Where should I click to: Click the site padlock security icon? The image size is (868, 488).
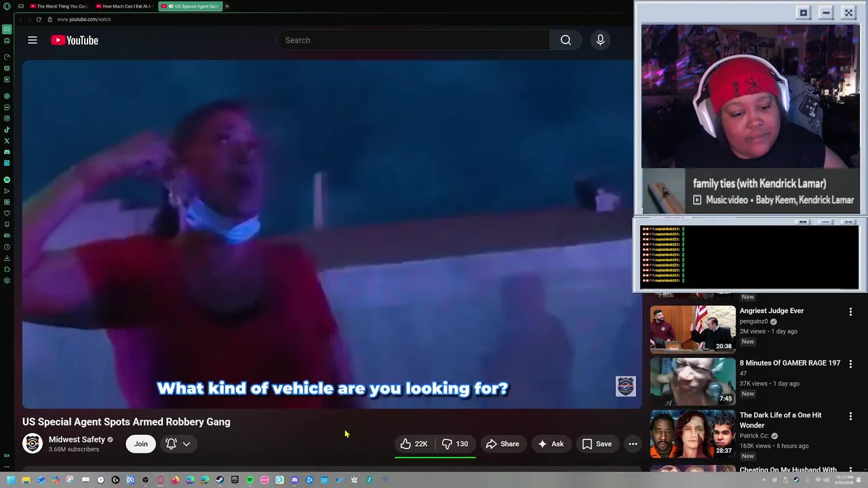pyautogui.click(x=50, y=19)
